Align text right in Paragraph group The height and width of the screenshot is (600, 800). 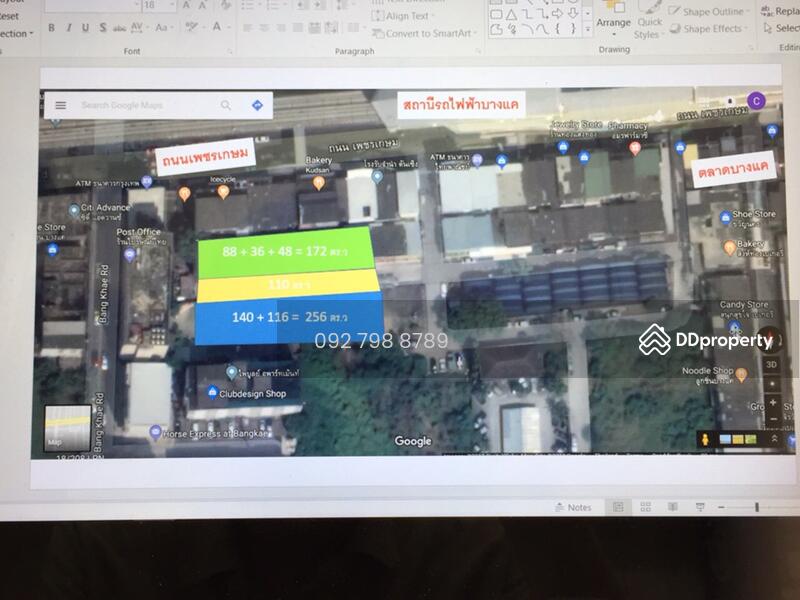pos(281,28)
